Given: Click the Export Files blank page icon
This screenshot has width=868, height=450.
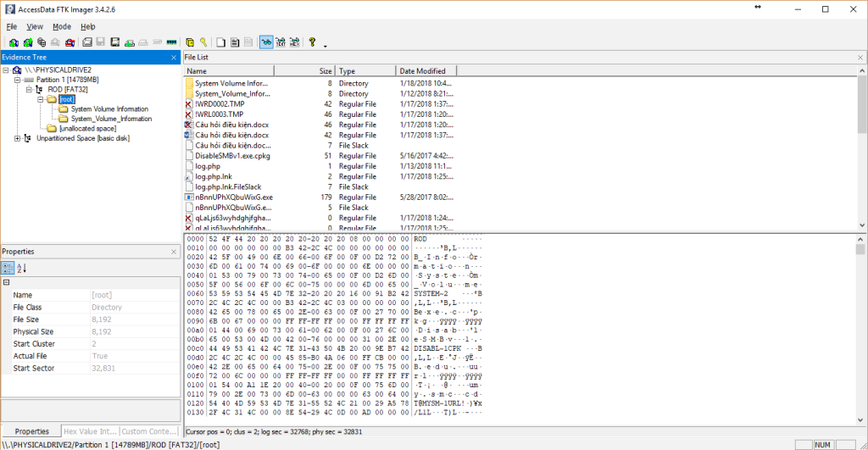Looking at the screenshot, I should click(221, 42).
